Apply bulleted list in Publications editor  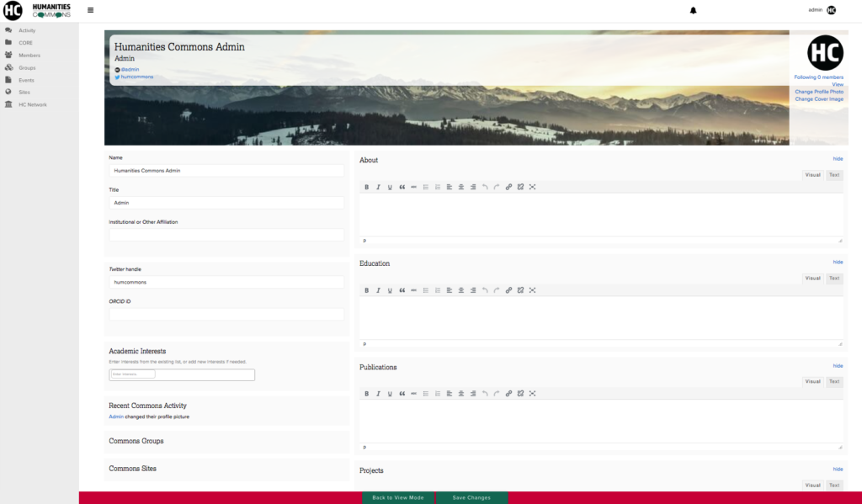pyautogui.click(x=425, y=394)
